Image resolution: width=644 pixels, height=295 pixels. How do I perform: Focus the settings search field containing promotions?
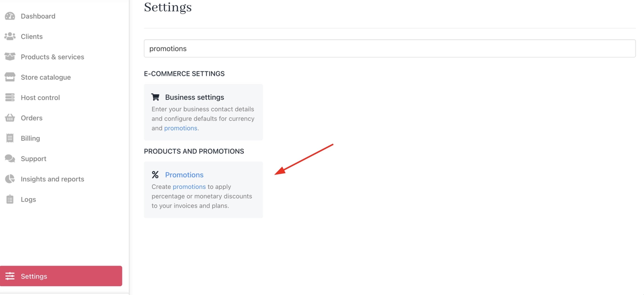[390, 48]
